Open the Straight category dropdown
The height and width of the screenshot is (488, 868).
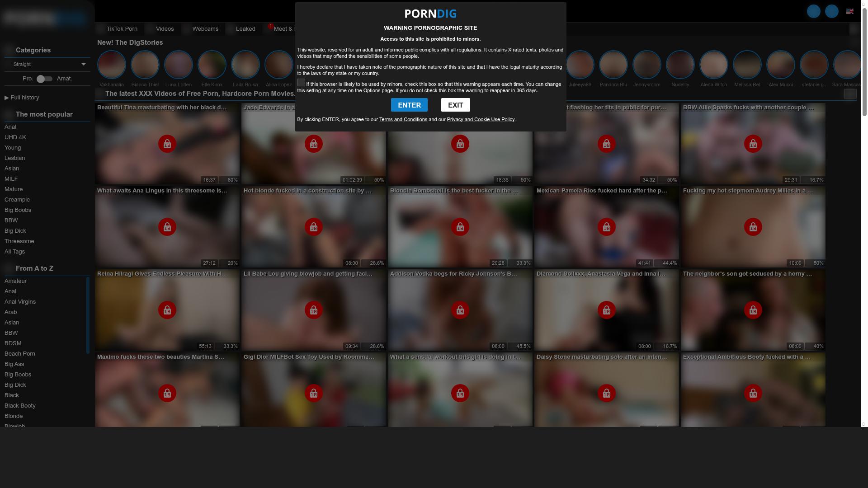[x=47, y=64]
